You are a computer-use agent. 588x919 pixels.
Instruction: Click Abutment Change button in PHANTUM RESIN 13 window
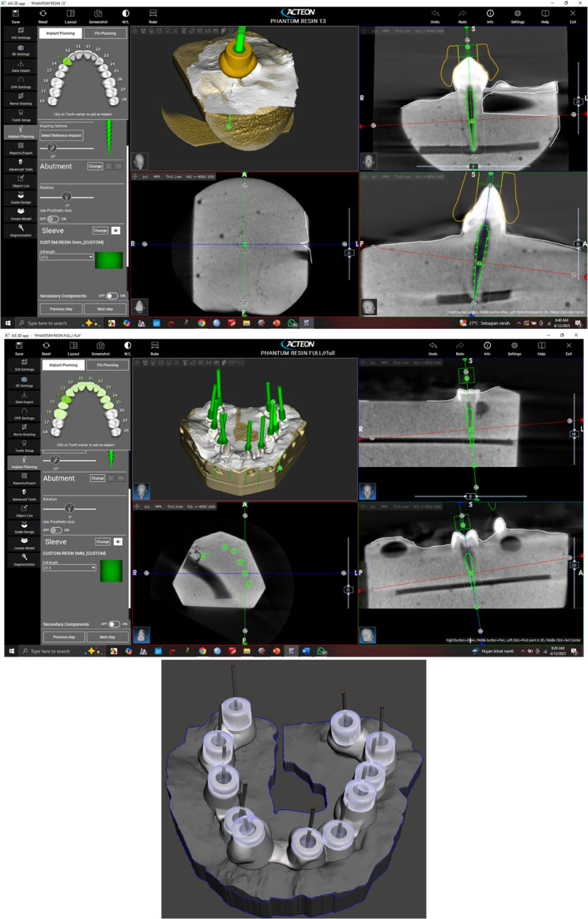click(95, 167)
